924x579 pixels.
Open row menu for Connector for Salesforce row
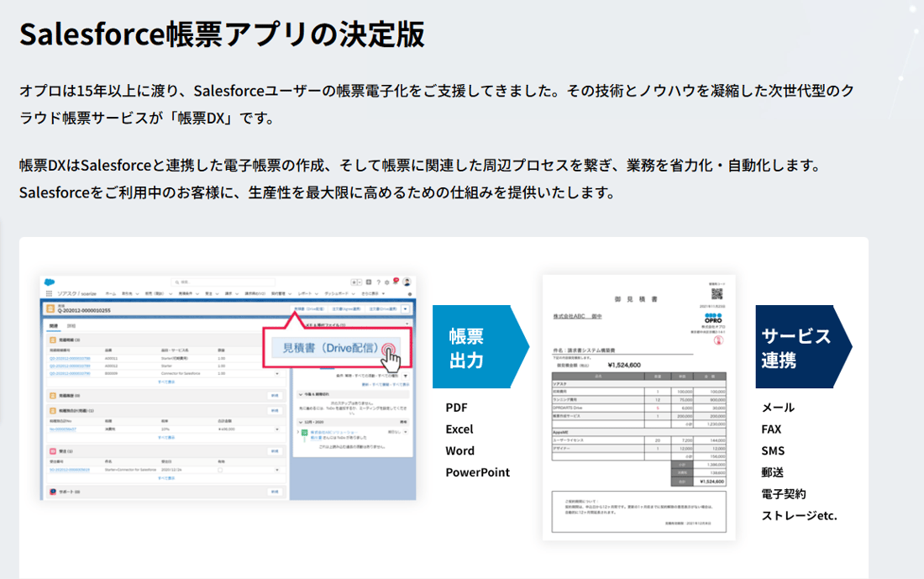pos(277,374)
